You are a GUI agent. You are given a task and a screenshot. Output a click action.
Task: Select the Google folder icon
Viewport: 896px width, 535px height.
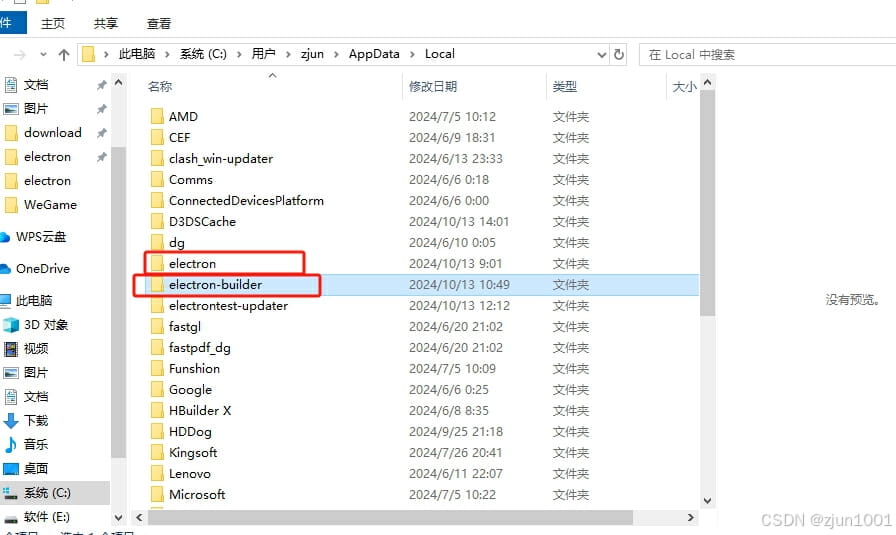click(x=157, y=389)
